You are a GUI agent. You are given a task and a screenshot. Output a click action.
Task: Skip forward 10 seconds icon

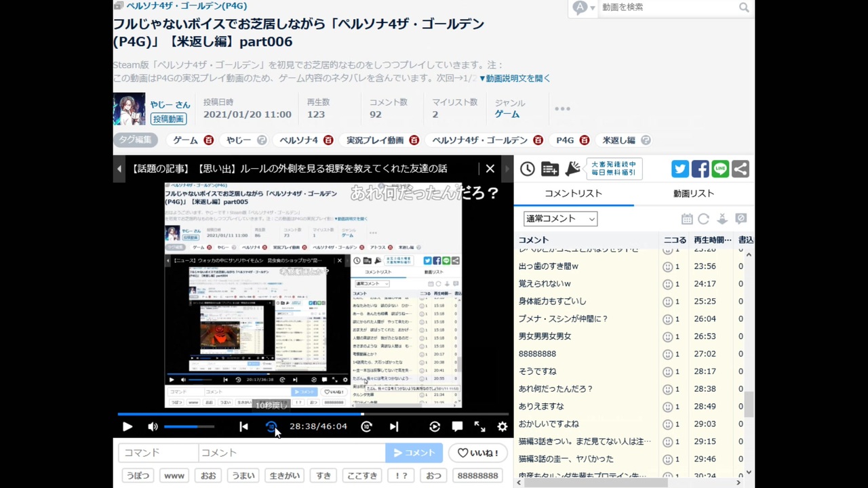[x=366, y=426]
